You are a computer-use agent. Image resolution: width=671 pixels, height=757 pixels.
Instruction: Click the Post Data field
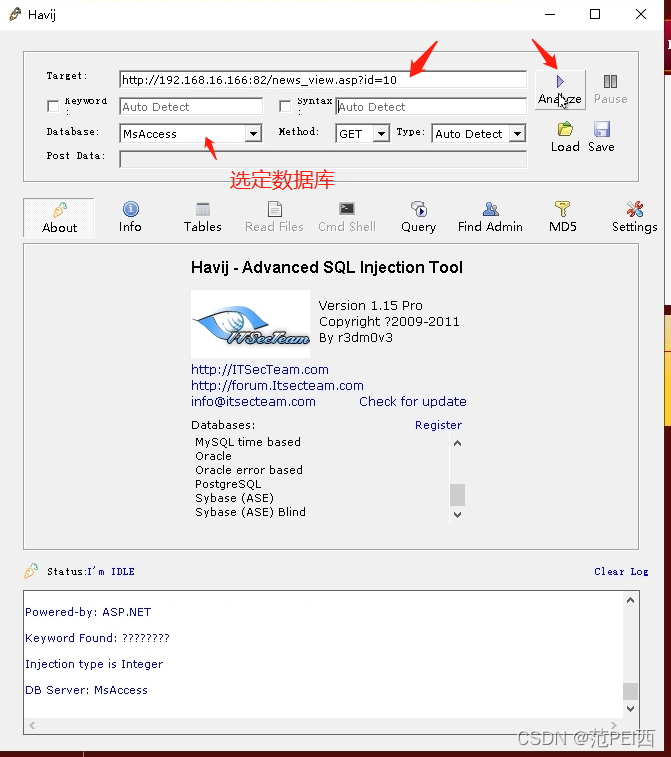(322, 159)
